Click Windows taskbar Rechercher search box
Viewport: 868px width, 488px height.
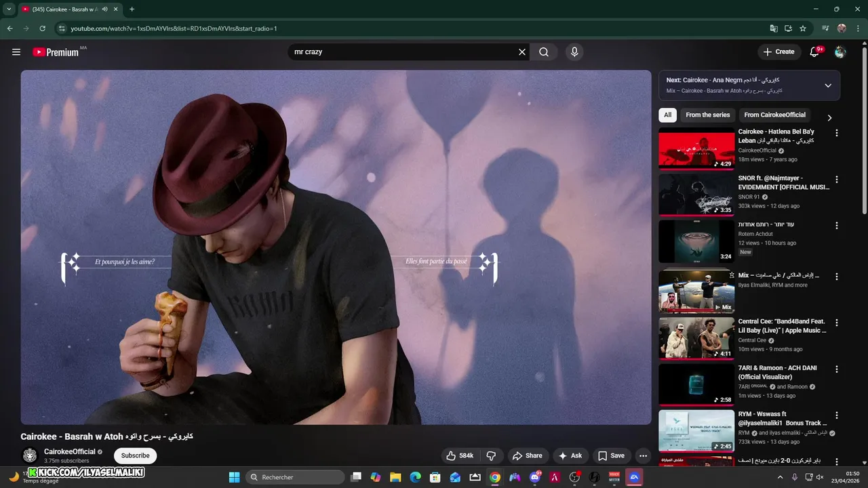(294, 477)
